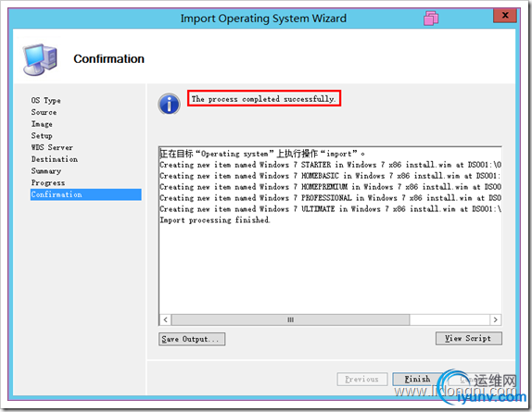Click 'The process completed successfully.' message
Image resolution: width=532 pixels, height=412 pixels.
point(263,99)
